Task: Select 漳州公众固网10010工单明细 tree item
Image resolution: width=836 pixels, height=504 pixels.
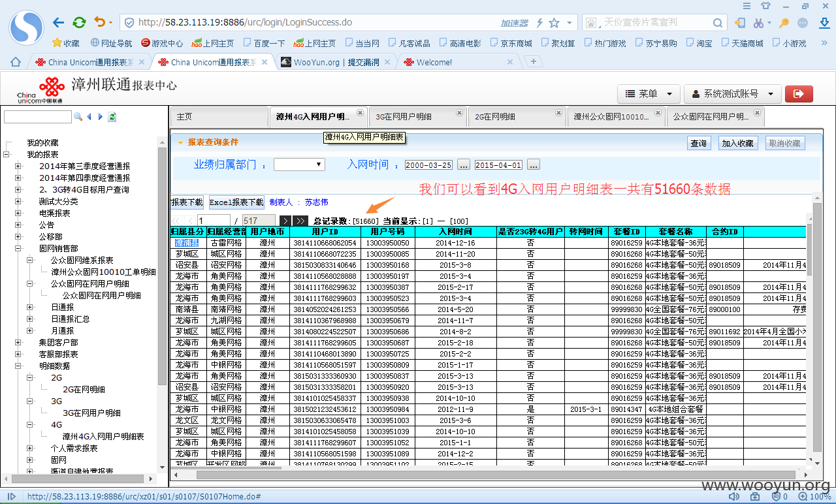Action: coord(103,272)
